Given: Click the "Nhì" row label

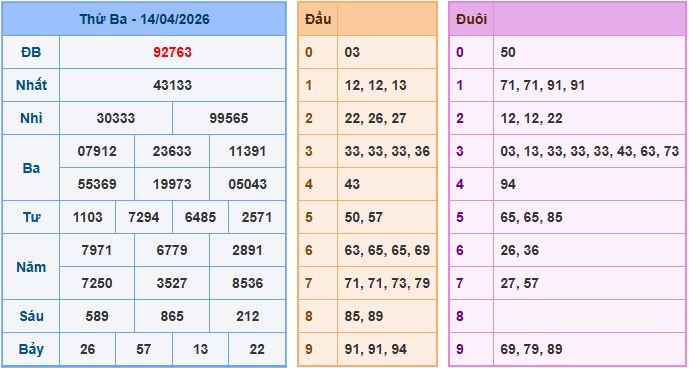Looking at the screenshot, I should [31, 118].
